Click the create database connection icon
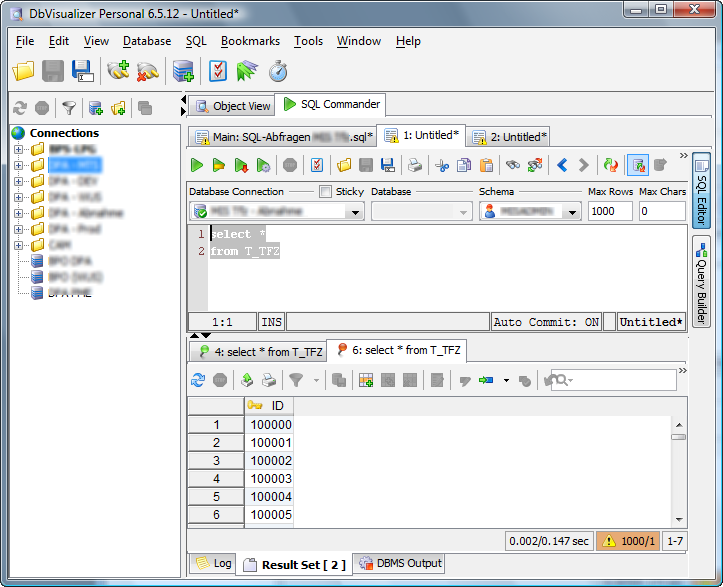The width and height of the screenshot is (723, 587). (118, 71)
